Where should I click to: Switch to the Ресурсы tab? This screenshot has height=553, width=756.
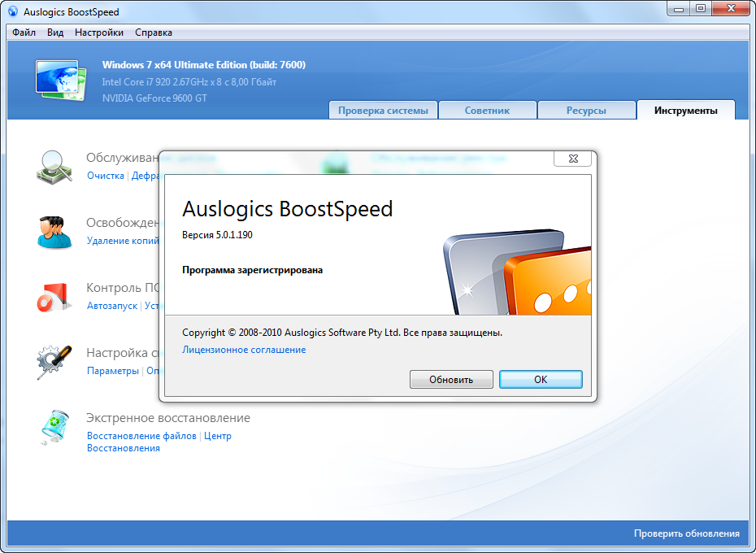click(586, 110)
